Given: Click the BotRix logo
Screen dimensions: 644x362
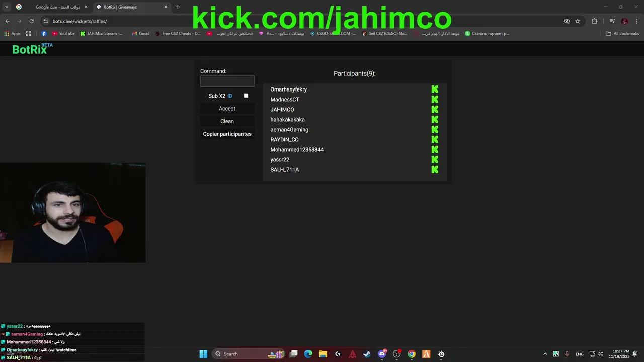Looking at the screenshot, I should point(32,49).
